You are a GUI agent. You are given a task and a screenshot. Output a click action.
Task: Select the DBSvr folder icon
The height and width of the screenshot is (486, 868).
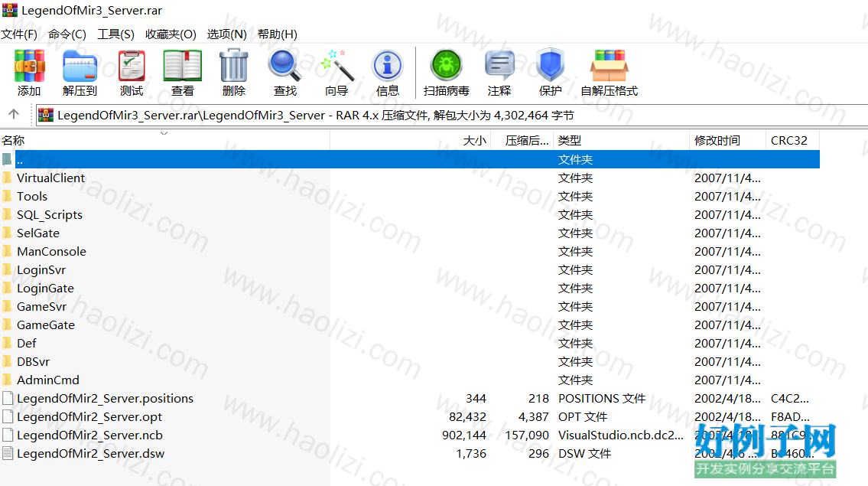coord(7,362)
